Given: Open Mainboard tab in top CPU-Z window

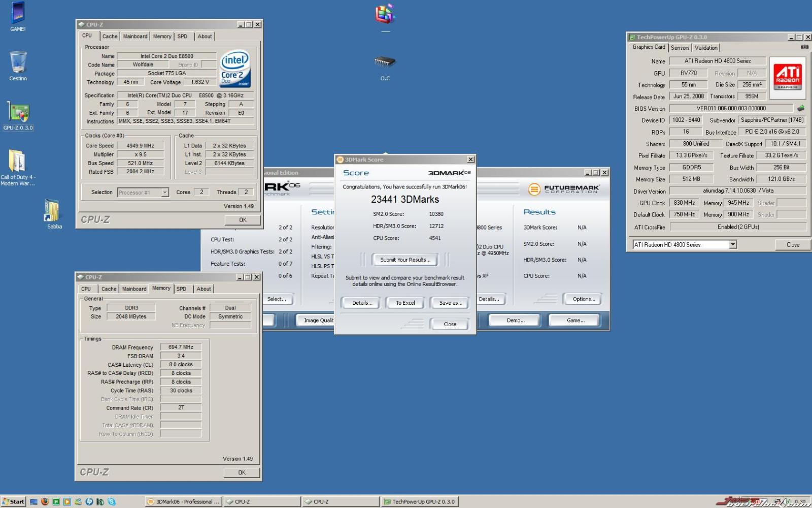Looking at the screenshot, I should (135, 37).
